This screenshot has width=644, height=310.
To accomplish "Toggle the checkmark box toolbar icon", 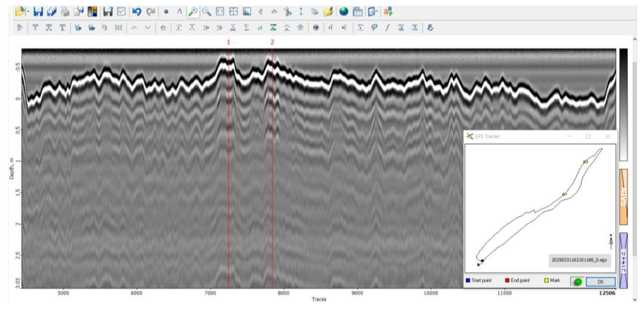I will [x=121, y=12].
